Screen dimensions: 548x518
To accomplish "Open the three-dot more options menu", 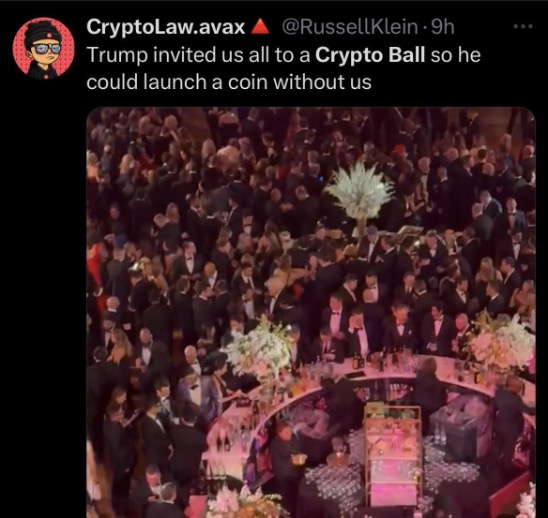I will pos(523,26).
